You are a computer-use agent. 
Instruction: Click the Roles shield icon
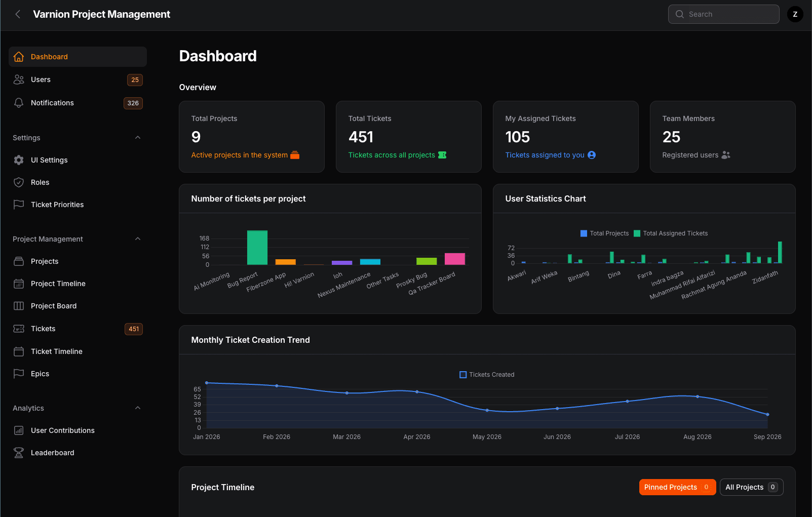(19, 182)
